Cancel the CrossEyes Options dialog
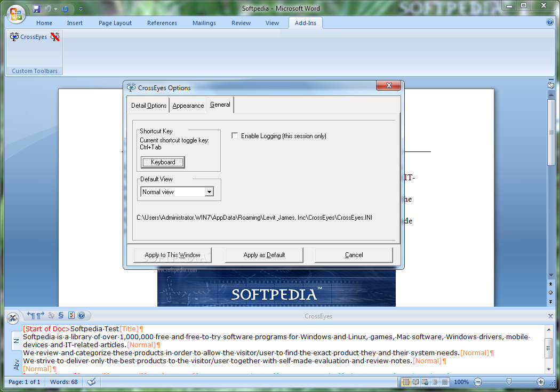Viewport: 560px width, 392px height. coord(354,255)
